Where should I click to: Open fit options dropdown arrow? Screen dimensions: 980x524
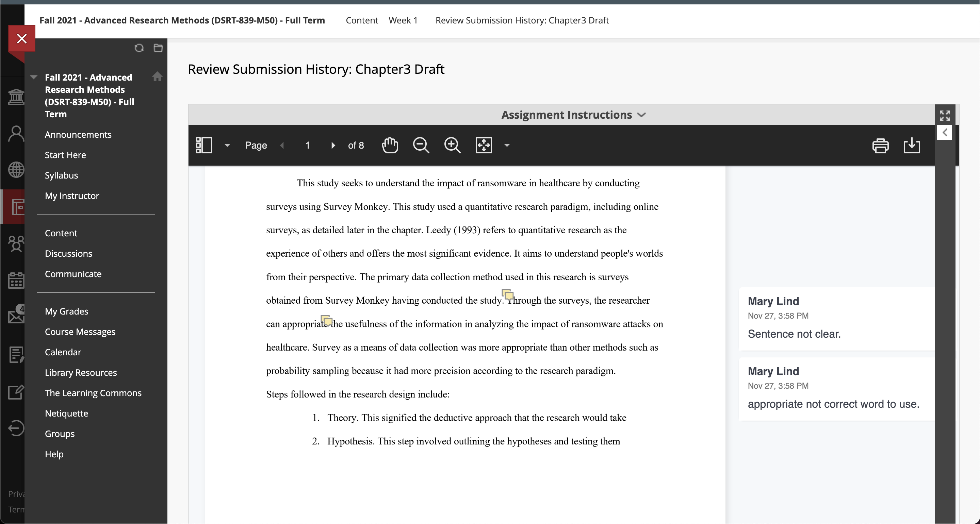(507, 145)
